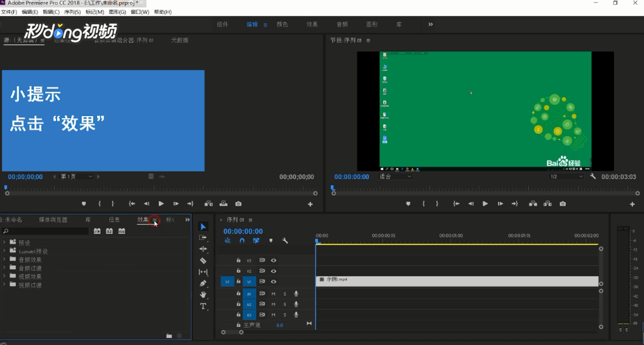The height and width of the screenshot is (345, 644).
Task: Toggle V1 track output eye
Action: pyautogui.click(x=273, y=282)
